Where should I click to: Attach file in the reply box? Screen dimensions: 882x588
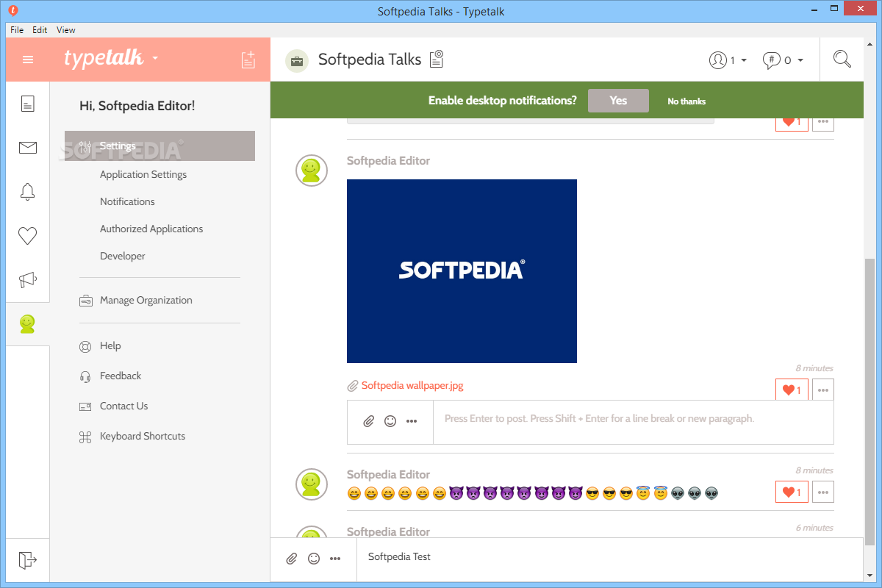click(x=369, y=421)
